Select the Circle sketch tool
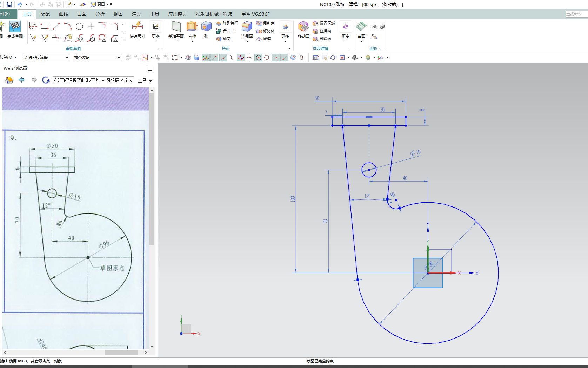 (x=79, y=26)
